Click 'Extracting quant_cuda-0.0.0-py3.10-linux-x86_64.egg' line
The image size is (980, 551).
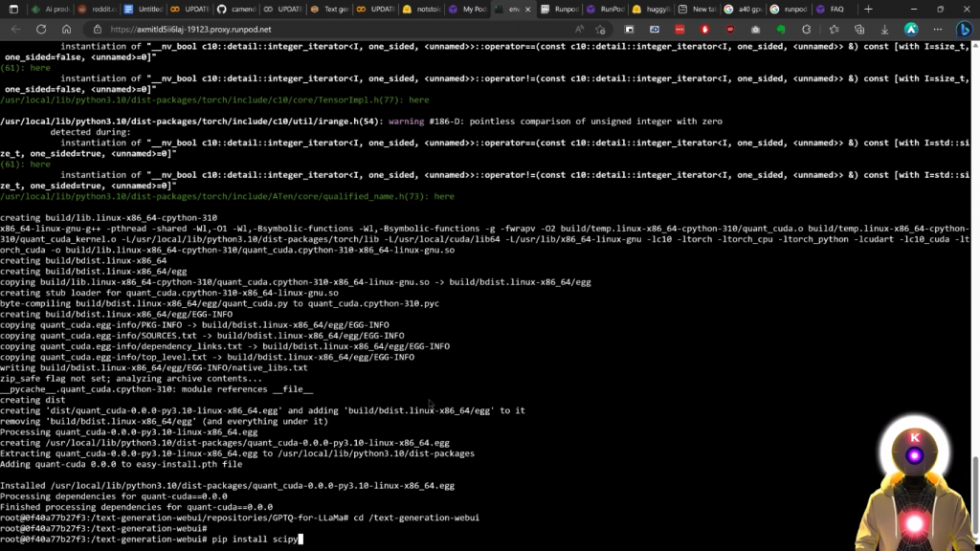pos(237,453)
